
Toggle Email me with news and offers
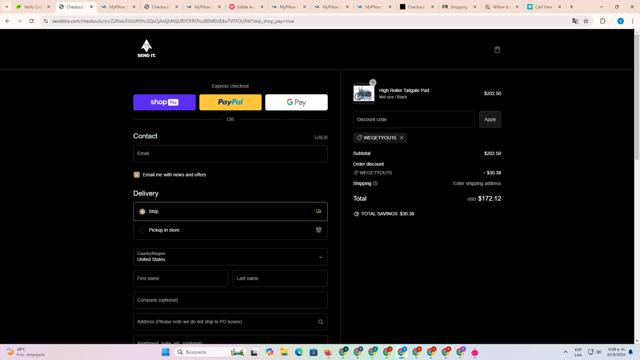point(137,175)
